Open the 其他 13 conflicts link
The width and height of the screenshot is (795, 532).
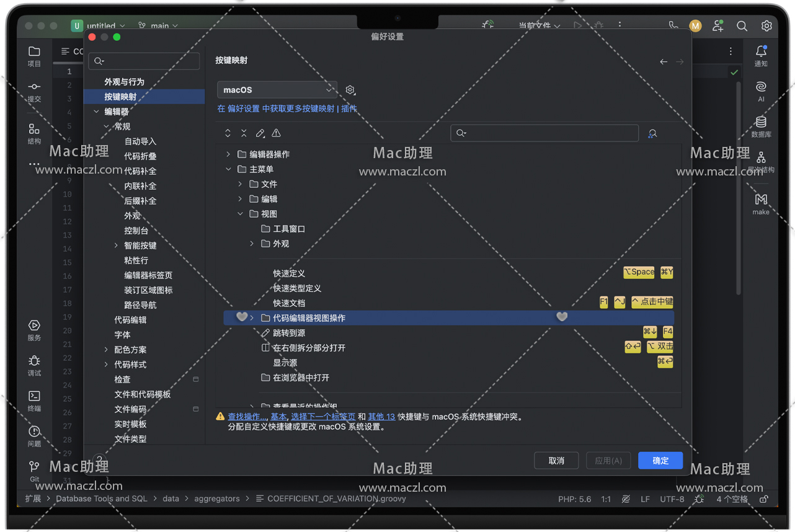(381, 417)
